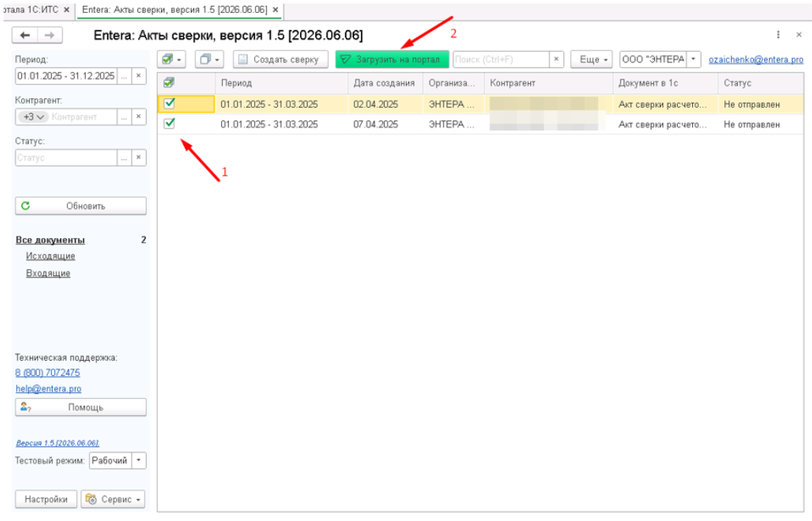Click the Помощь button
This screenshot has width=812, height=521.
pos(81,407)
